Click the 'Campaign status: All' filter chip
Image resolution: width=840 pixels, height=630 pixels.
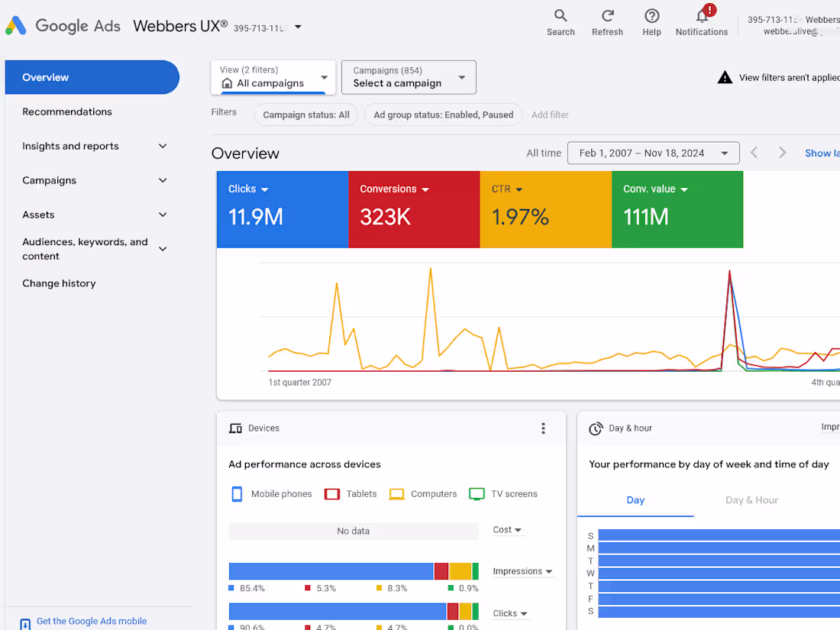[x=305, y=114]
